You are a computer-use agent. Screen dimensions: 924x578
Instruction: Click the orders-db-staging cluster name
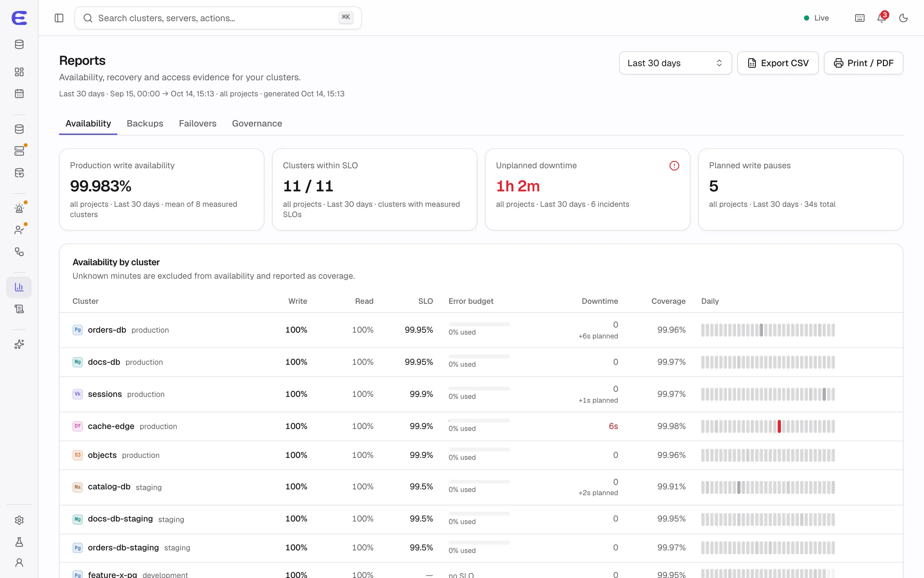(x=123, y=547)
